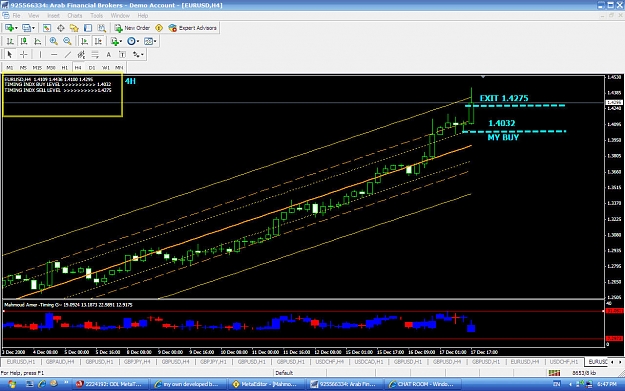The image size is (625, 391).
Task: Select the equidistant channel tool
Action: pyautogui.click(x=81, y=55)
